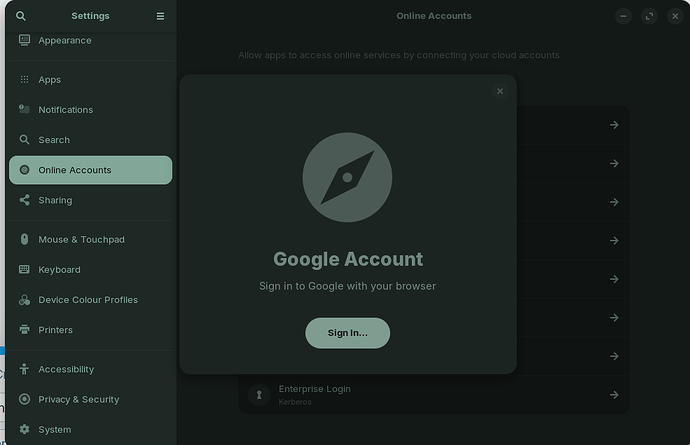Minimize the Settings window
This screenshot has height=445, width=690.
623,16
